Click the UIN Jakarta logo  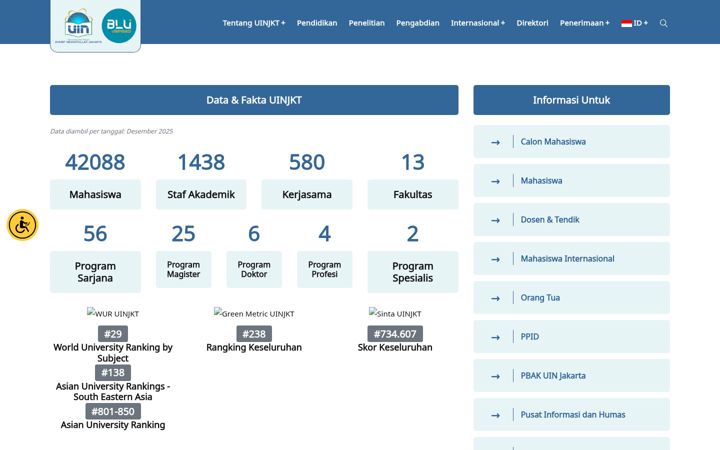coord(78,26)
